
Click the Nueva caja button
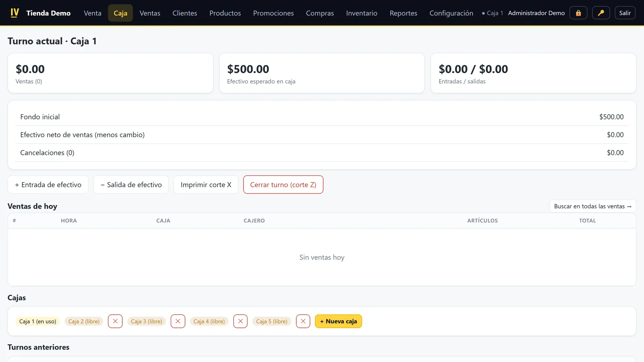(339, 321)
